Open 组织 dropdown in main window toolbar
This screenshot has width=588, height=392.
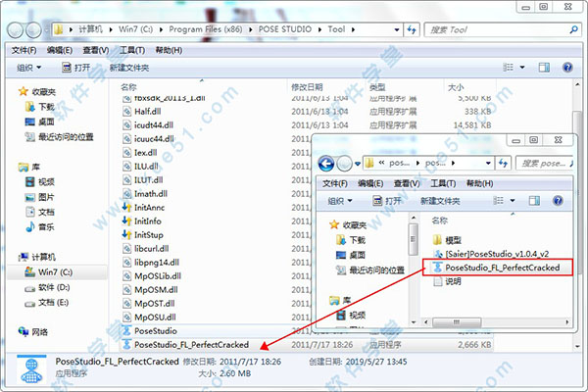coord(28,68)
